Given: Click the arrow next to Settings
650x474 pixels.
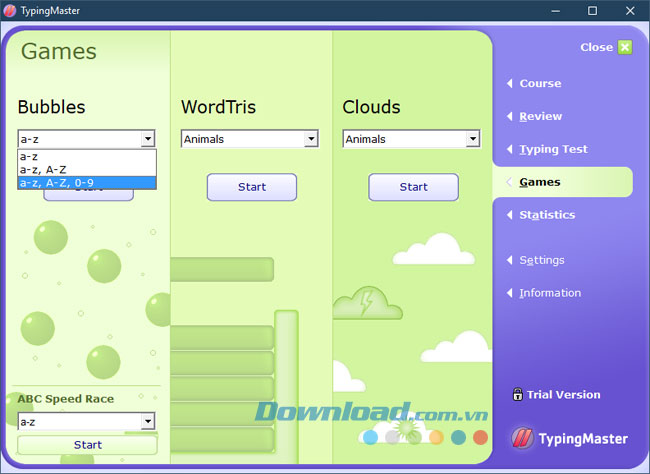Looking at the screenshot, I should pyautogui.click(x=510, y=260).
